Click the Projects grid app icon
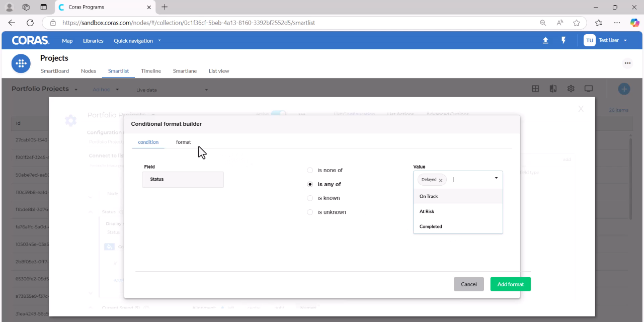The image size is (644, 322). [x=21, y=63]
